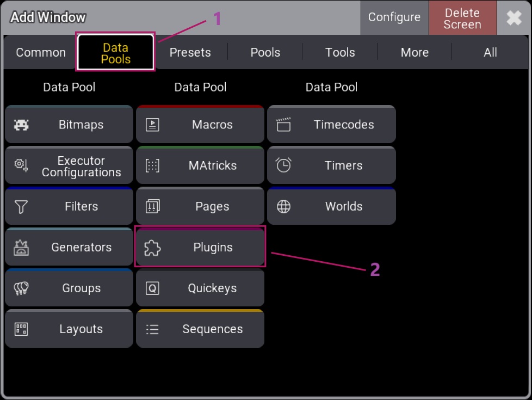
Task: Click the Macros play-document icon
Action: (152, 125)
